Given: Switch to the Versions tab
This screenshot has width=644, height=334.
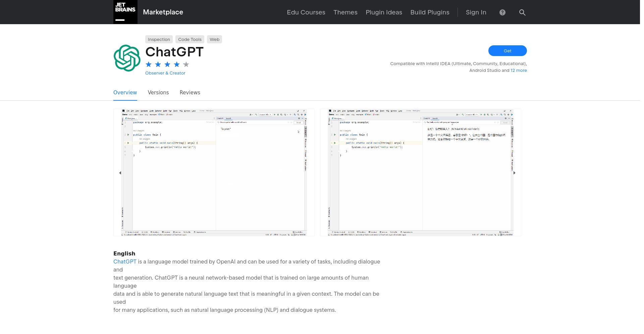Looking at the screenshot, I should click(158, 93).
